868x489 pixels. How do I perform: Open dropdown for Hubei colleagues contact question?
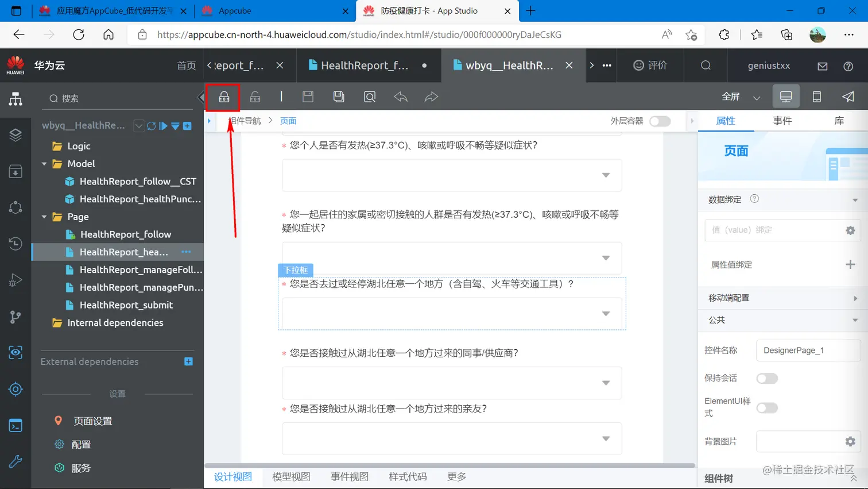[x=452, y=383]
